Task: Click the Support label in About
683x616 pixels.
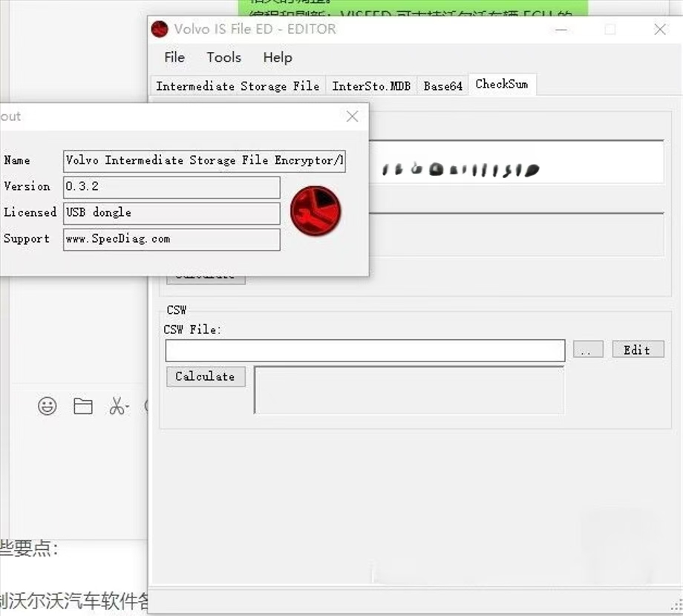Action: click(x=26, y=238)
